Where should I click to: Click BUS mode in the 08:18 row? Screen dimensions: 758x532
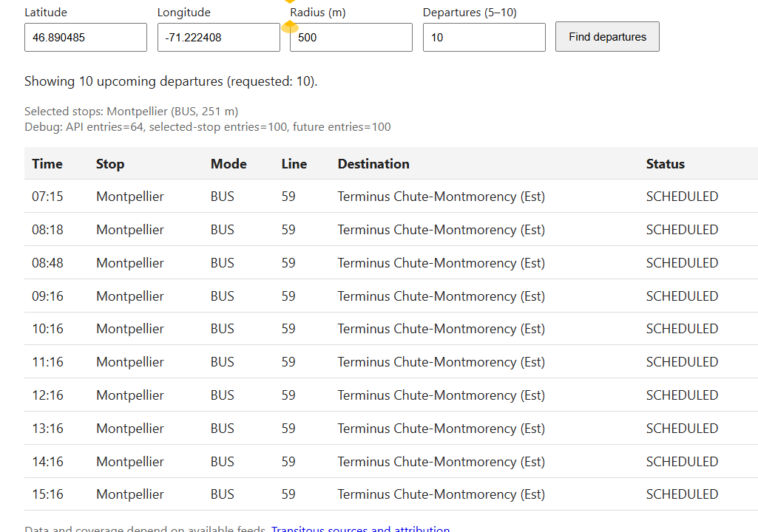click(x=223, y=230)
